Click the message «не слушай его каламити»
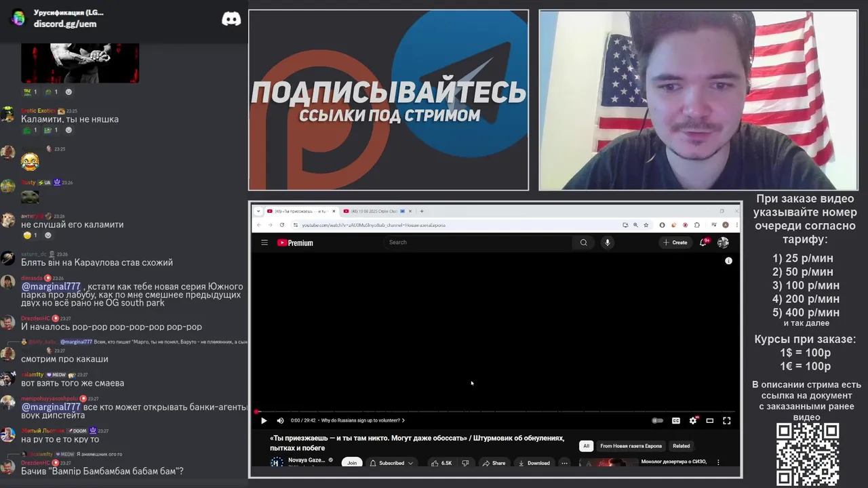This screenshot has height=488, width=868. point(72,224)
